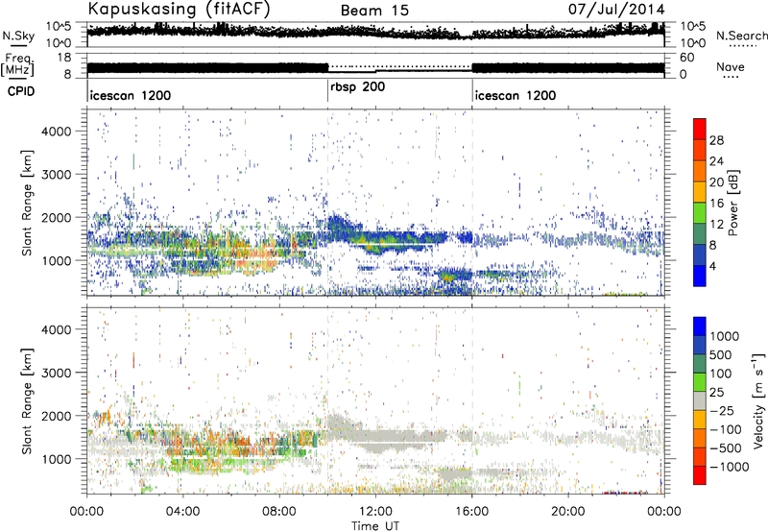Click the 'Power [dB]' color bar label

(732, 203)
